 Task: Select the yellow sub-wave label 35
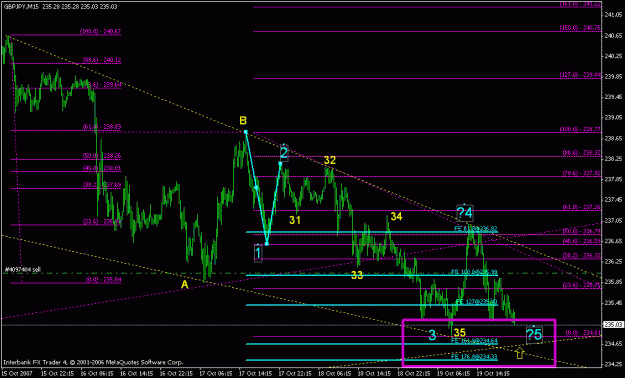tap(460, 333)
